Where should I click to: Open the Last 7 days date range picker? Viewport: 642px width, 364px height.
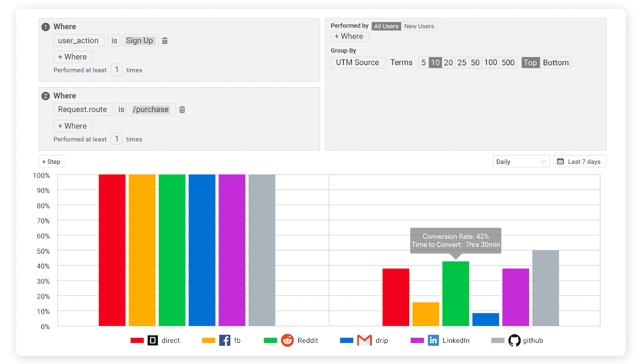(x=580, y=161)
